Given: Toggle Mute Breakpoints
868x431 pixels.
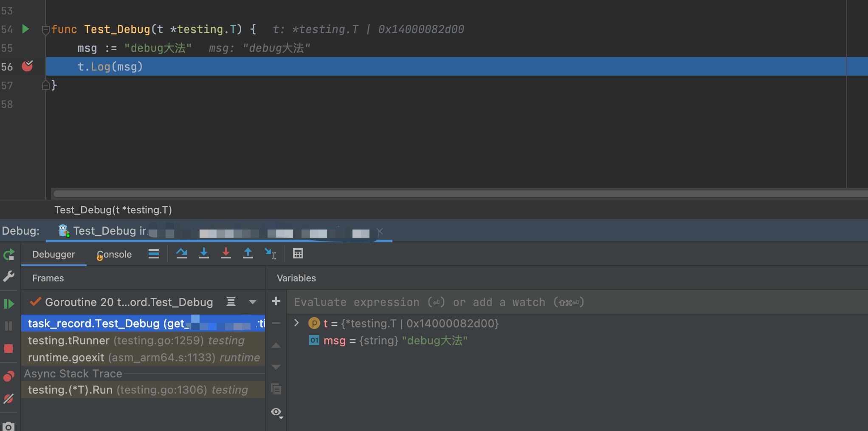Looking at the screenshot, I should [9, 398].
